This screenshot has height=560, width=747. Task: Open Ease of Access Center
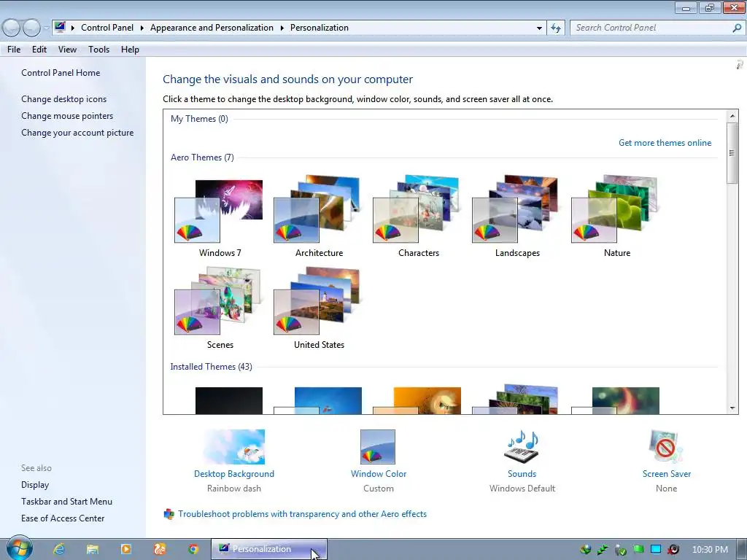(63, 518)
